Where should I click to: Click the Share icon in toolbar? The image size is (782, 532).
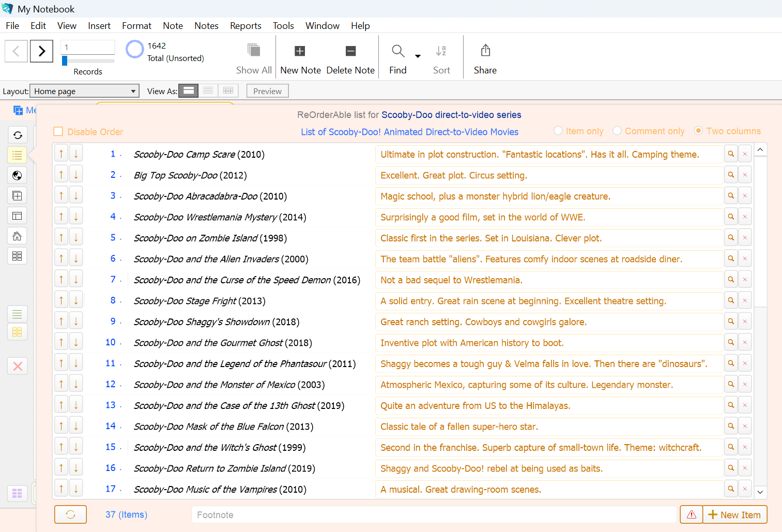pos(485,51)
